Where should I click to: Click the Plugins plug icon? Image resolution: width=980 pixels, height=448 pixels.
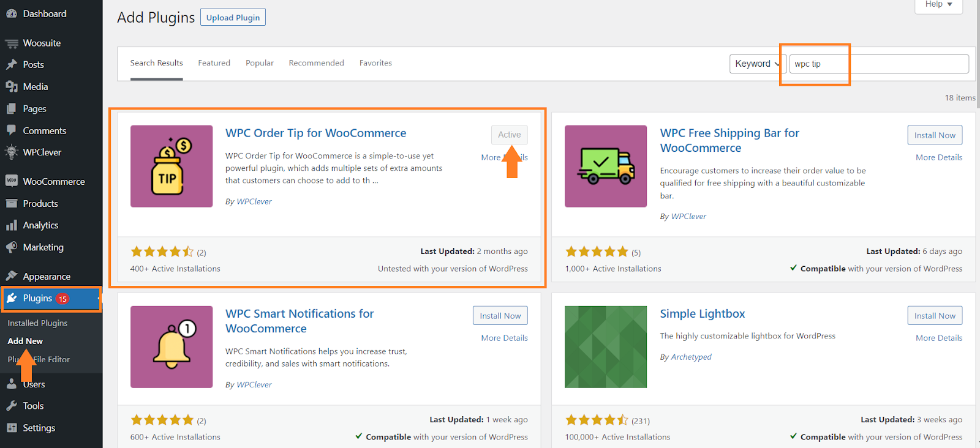(12, 298)
